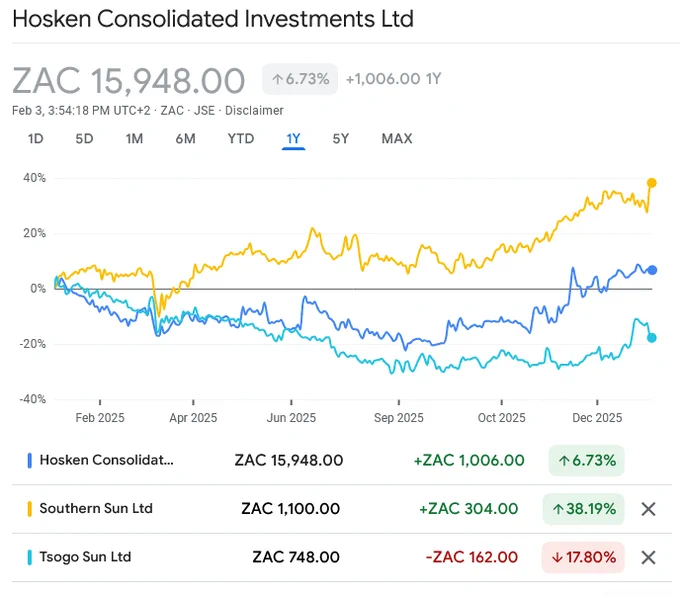
Task: Switch to the 1M range tab
Action: (x=134, y=139)
